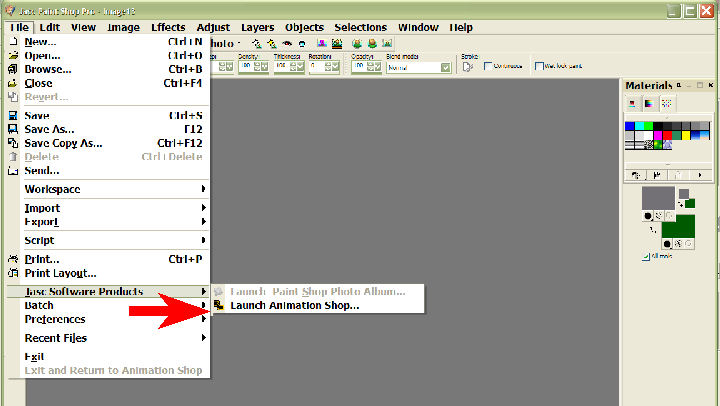
Task: Click the Save disk icon in File menu
Action: [13, 116]
